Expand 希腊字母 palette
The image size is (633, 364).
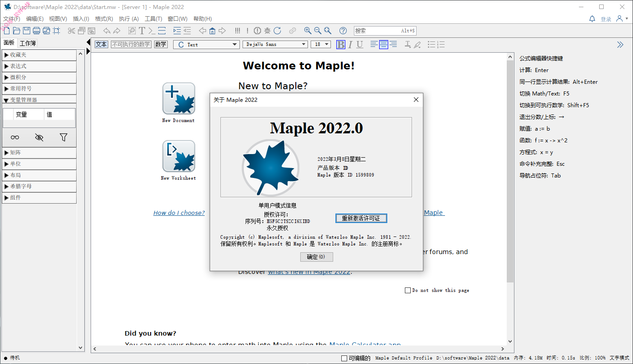pyautogui.click(x=39, y=187)
